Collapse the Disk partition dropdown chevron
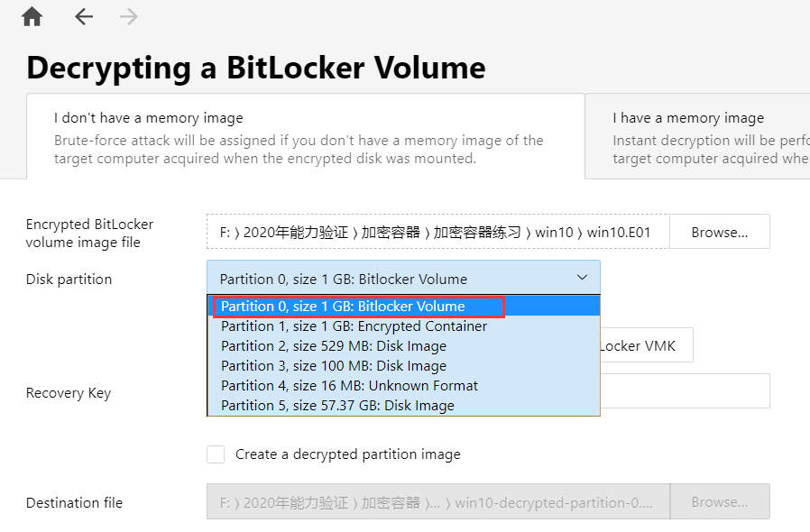Screen dimensions: 810x532 tap(582, 279)
